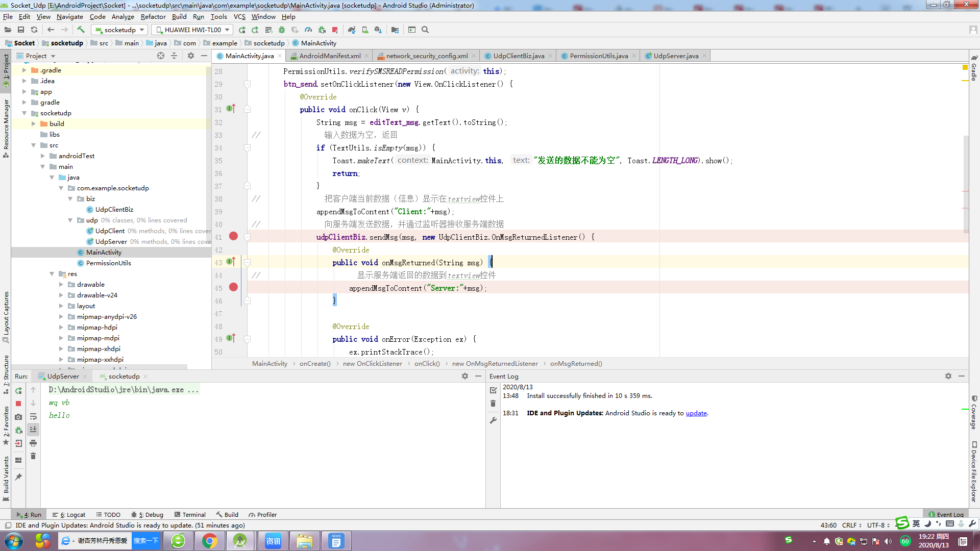Screen dimensions: 980x551
Task: Open Project panel settings gear
Action: point(191,56)
